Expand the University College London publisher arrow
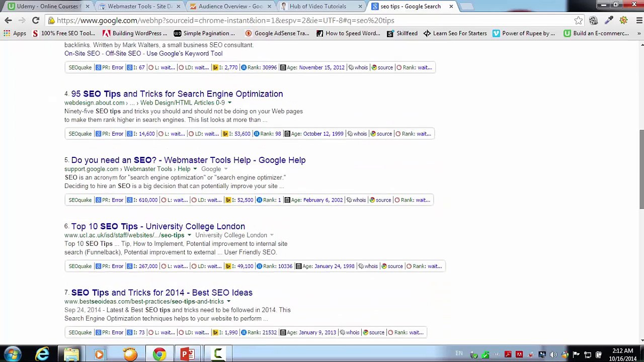Viewport: 644px width, 362px height. pos(272,235)
